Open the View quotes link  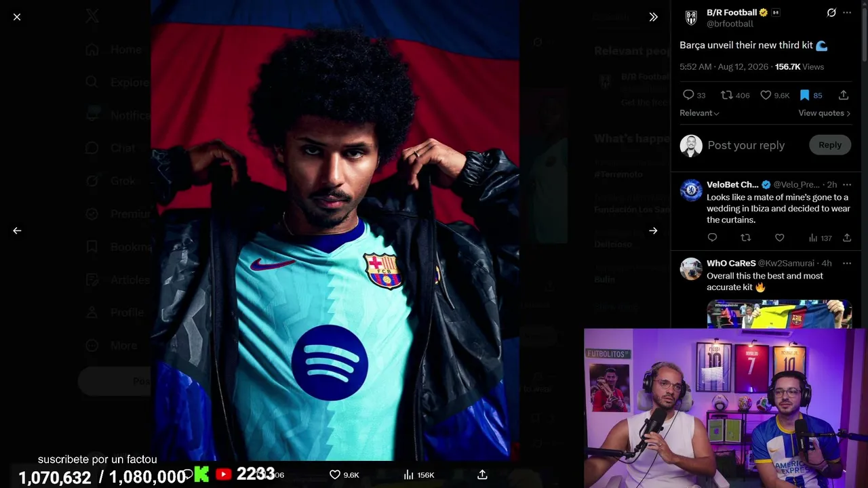[x=824, y=113]
